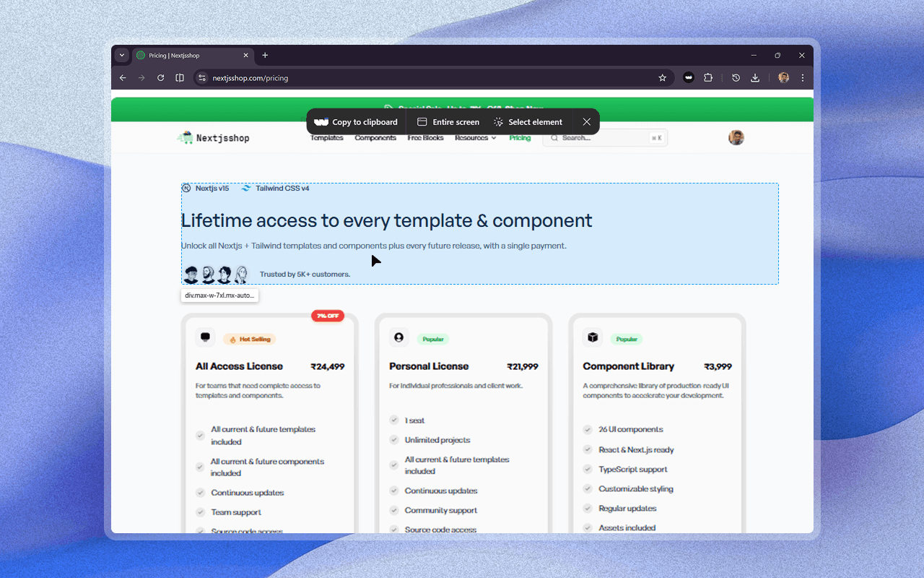Screen dimensions: 924x578
Task: Click the Unlimited projects feature row
Action: pyautogui.click(x=430, y=440)
